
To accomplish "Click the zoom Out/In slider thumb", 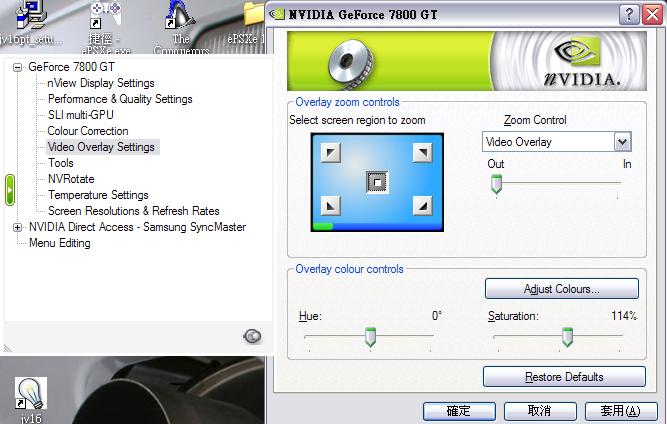I will 496,184.
